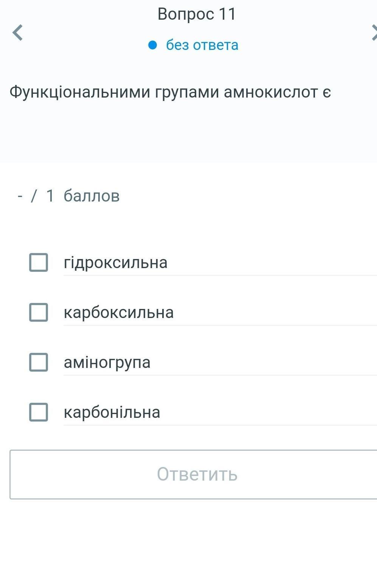Check the карбонільна checkbox
The height and width of the screenshot is (588, 377).
[39, 412]
